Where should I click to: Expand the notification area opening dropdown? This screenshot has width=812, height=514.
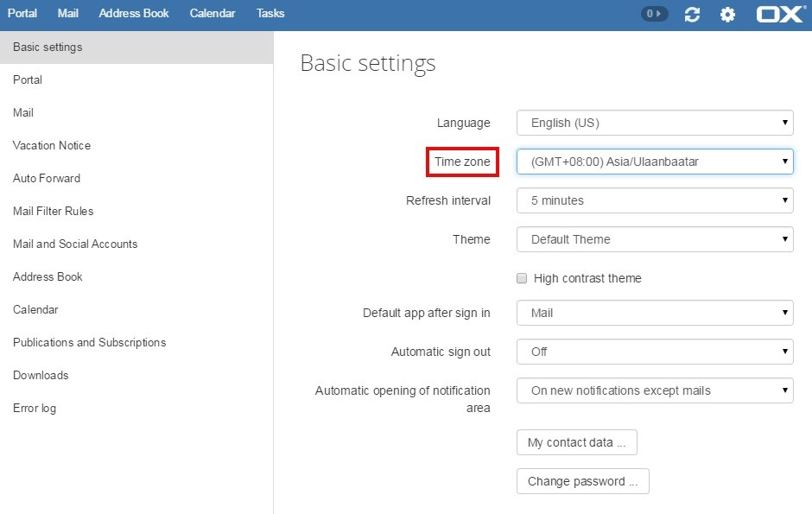(655, 390)
